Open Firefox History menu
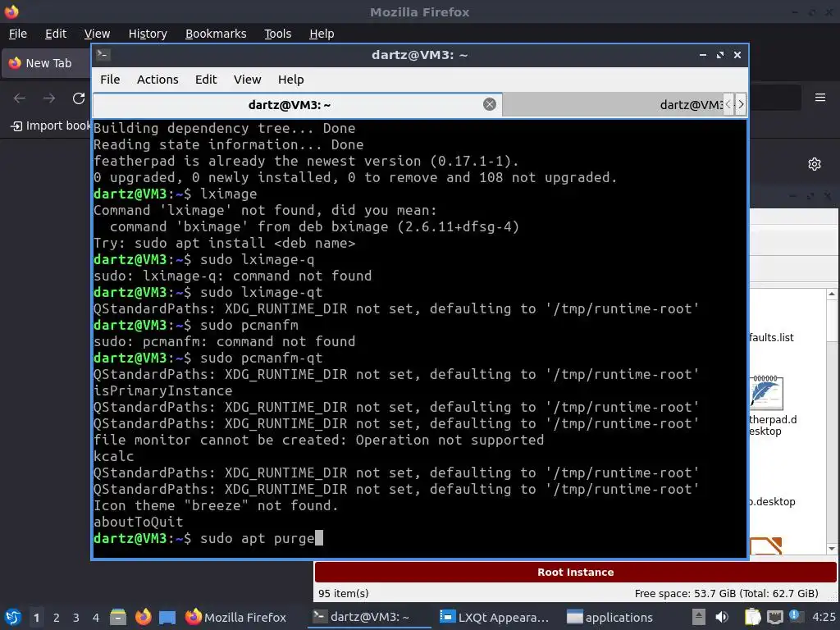Viewport: 840px width, 630px height. [x=148, y=34]
